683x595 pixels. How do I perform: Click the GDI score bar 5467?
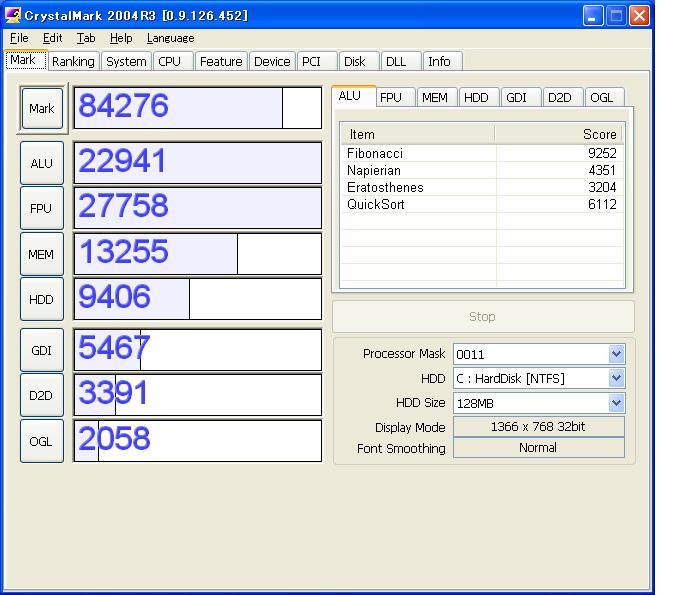coord(198,350)
